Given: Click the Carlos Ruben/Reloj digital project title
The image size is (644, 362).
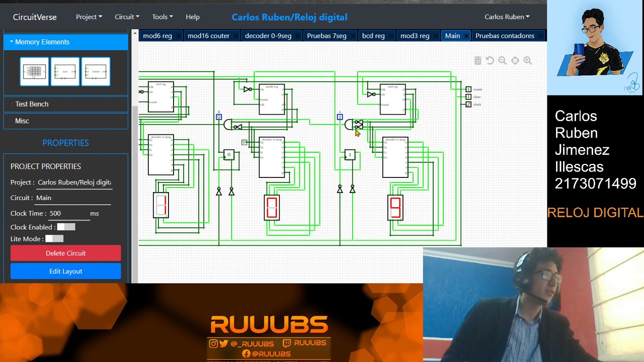Looking at the screenshot, I should click(x=289, y=17).
